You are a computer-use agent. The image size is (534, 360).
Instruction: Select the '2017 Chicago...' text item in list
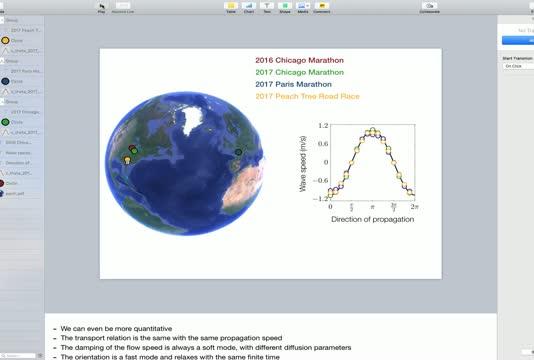click(26, 112)
